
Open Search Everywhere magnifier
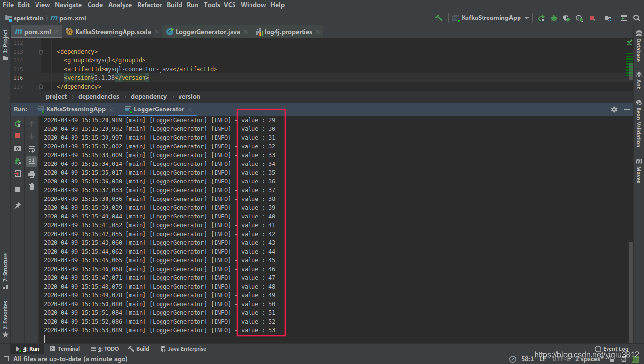tap(637, 18)
